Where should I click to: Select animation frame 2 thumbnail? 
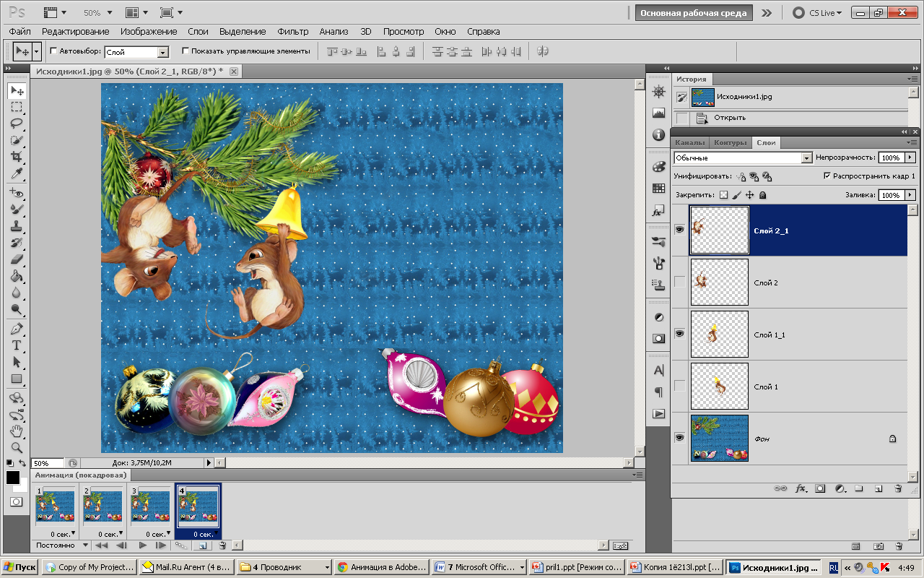[103, 506]
